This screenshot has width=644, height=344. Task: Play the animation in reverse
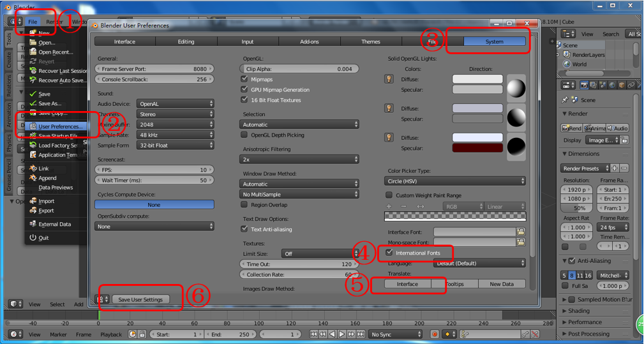(333, 334)
